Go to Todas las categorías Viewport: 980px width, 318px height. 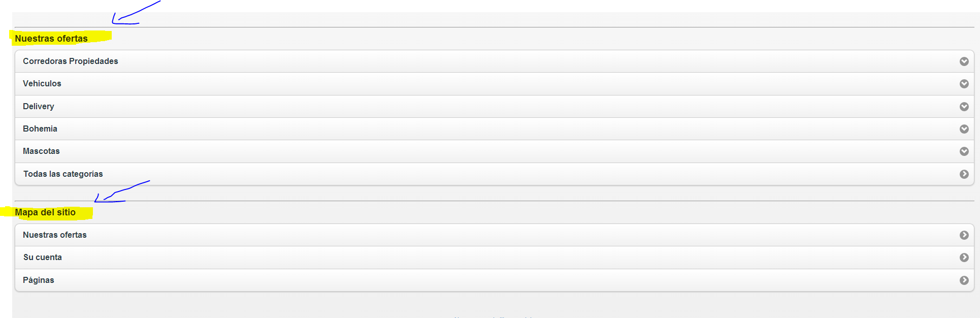tap(495, 174)
